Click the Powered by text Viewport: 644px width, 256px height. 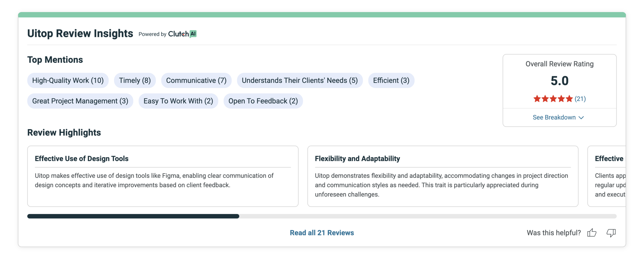[152, 34]
